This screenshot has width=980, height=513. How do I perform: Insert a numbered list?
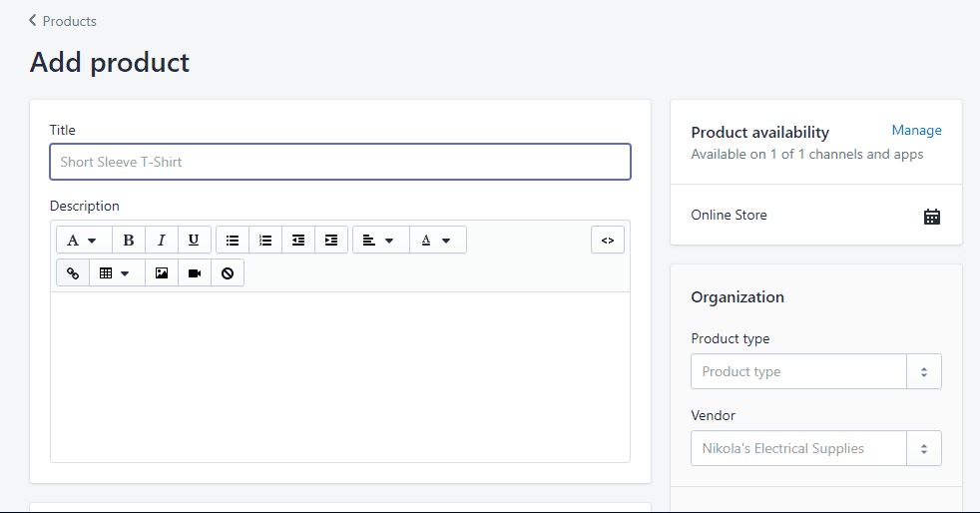tap(265, 240)
